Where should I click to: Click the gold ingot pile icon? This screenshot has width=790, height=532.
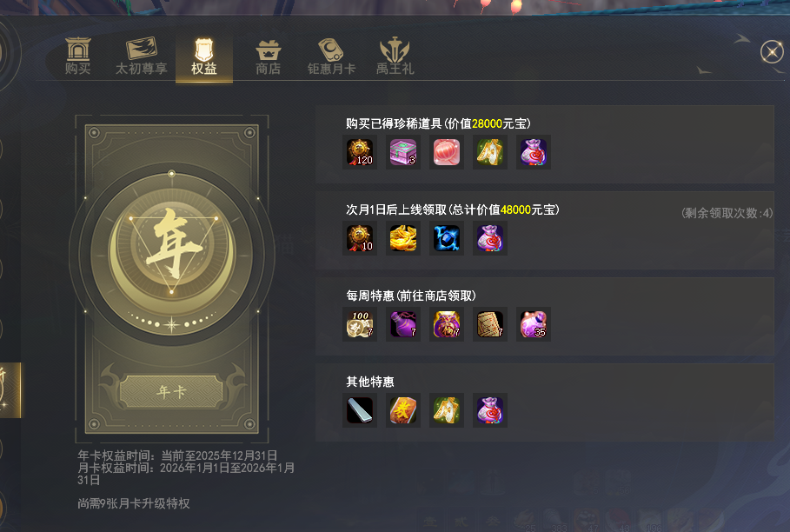click(403, 238)
